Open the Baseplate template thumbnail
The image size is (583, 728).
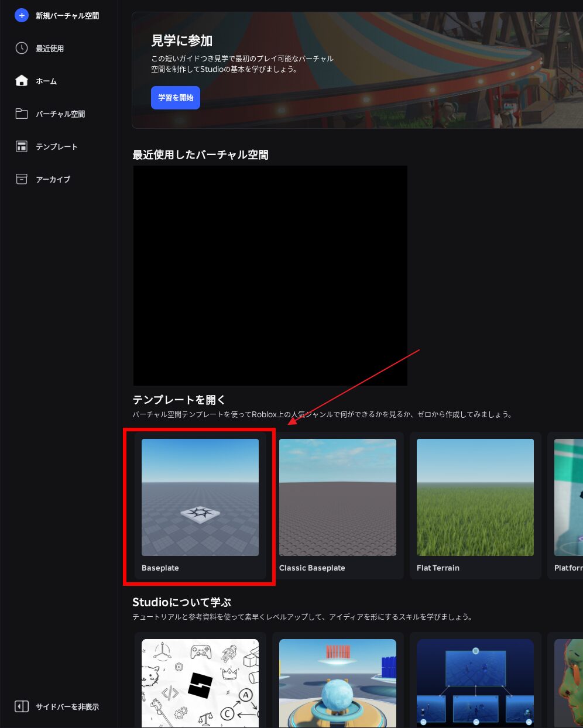point(200,497)
